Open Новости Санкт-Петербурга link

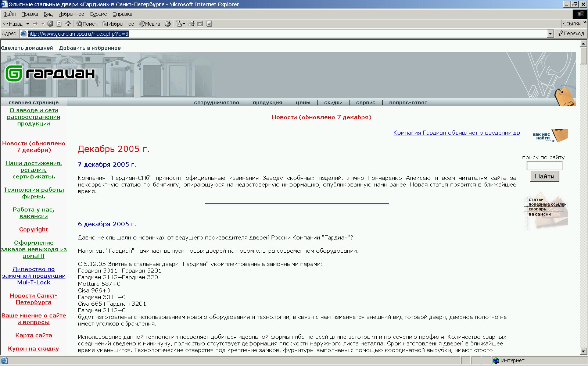click(33, 299)
